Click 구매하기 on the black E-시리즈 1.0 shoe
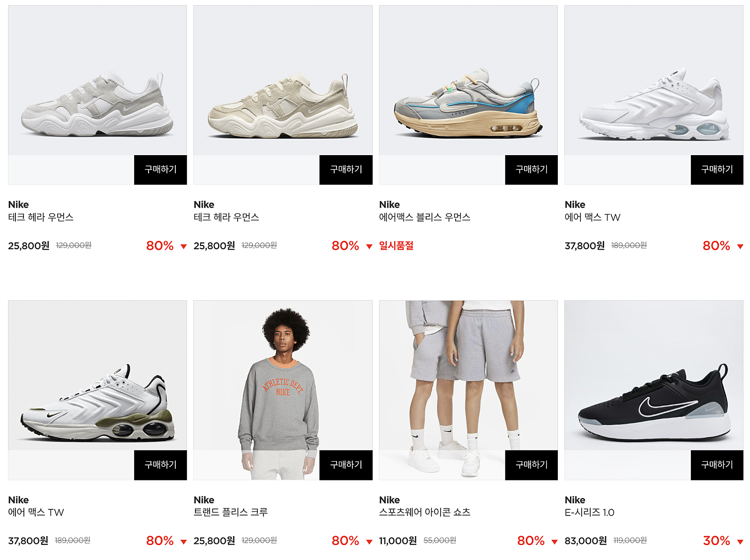This screenshot has height=560, width=750. point(717,465)
